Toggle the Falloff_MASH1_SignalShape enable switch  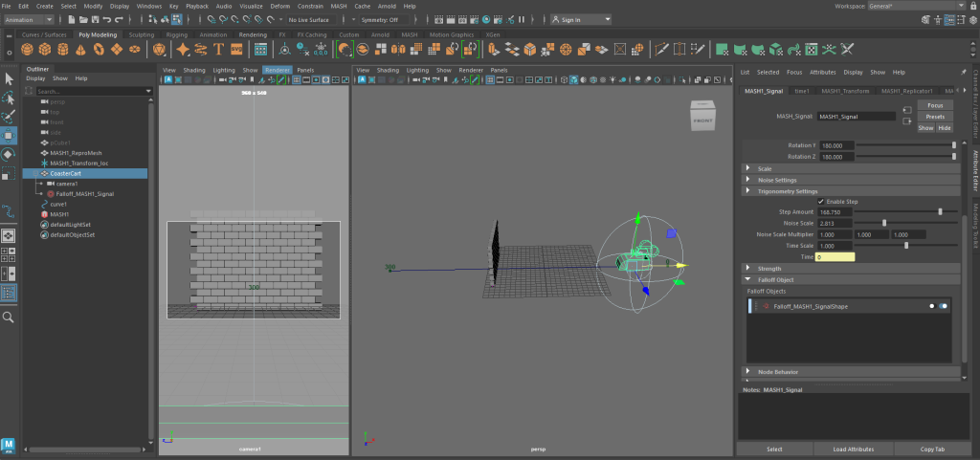tap(943, 306)
